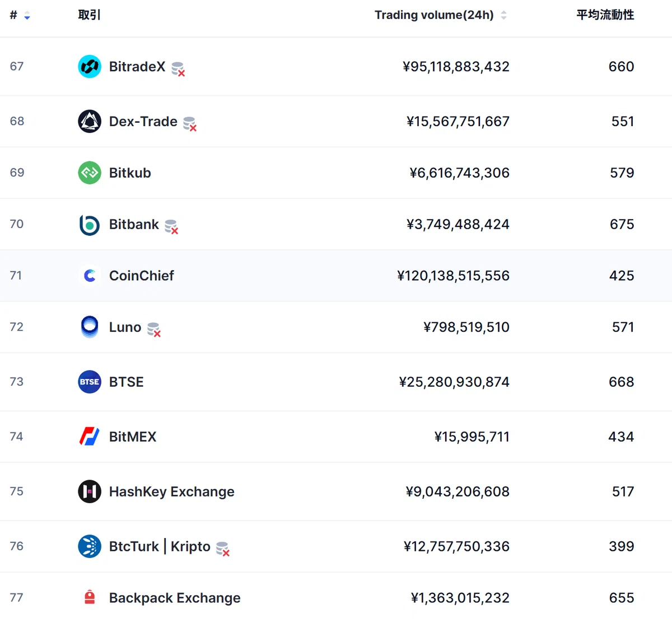Image resolution: width=672 pixels, height=622 pixels.
Task: Click the 取引 column header
Action: (x=90, y=15)
